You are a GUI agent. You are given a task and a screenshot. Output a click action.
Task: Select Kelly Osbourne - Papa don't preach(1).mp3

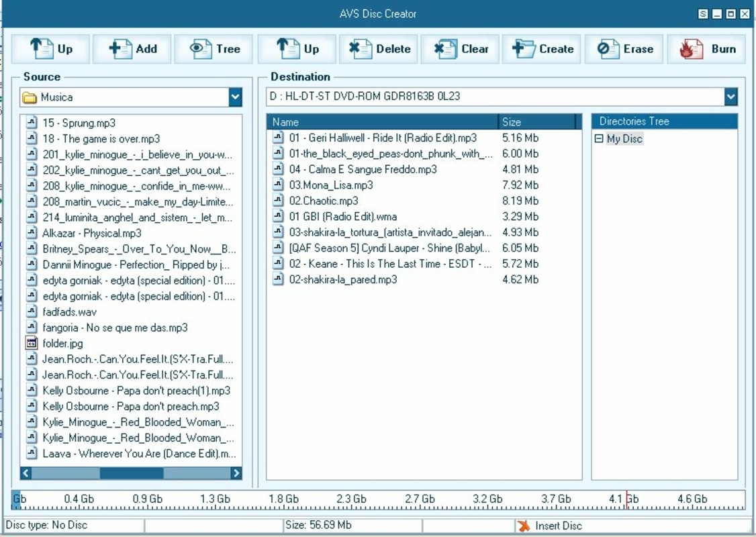[x=136, y=391]
